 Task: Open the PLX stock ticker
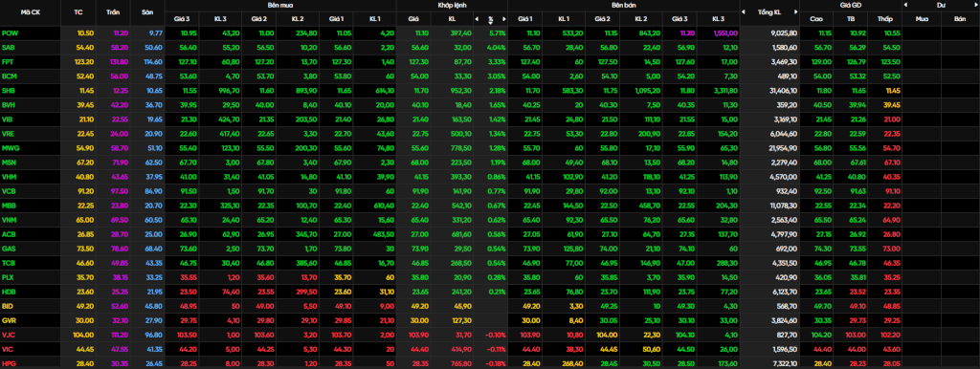(8, 277)
